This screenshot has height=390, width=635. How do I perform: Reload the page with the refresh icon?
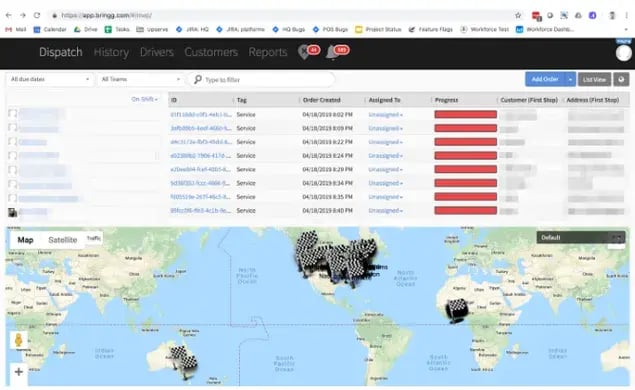[37, 15]
